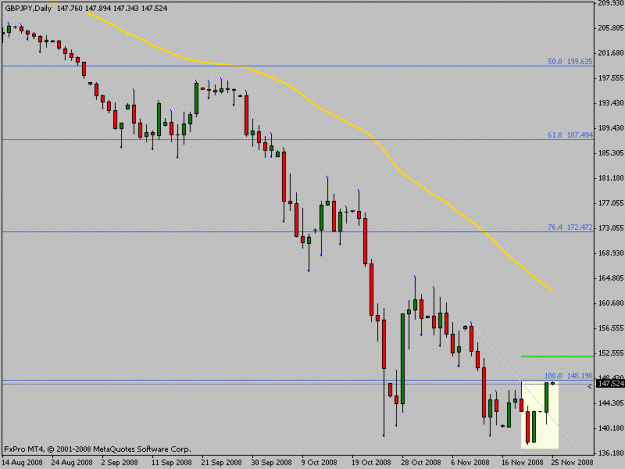Click the 181.180 price axis label
This screenshot has width=625, height=469.
(x=610, y=178)
